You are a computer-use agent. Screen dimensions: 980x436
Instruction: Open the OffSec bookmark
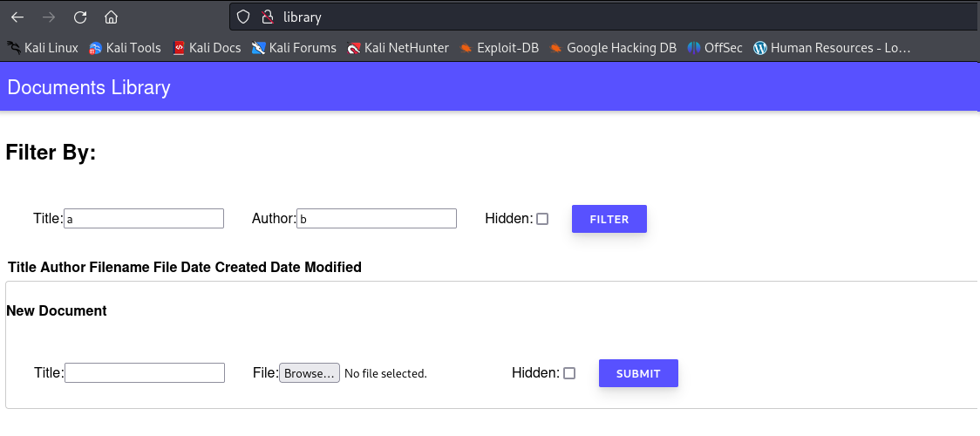pos(714,47)
